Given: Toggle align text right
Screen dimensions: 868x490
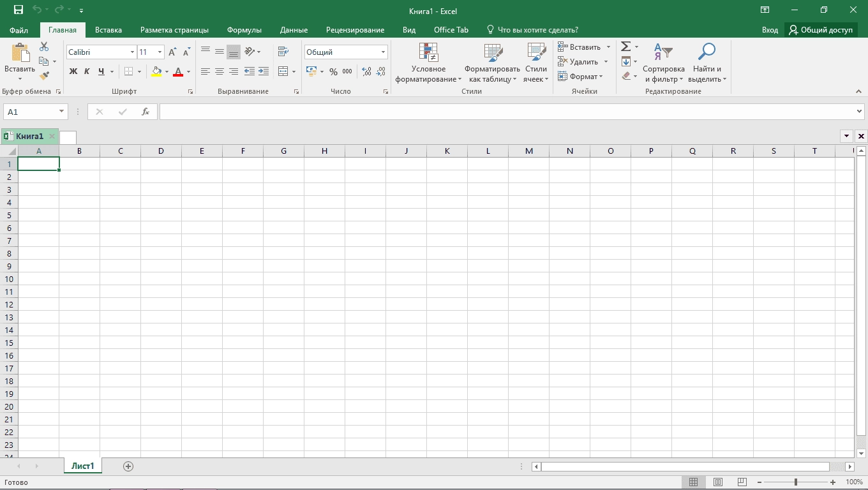Looking at the screenshot, I should (x=234, y=71).
